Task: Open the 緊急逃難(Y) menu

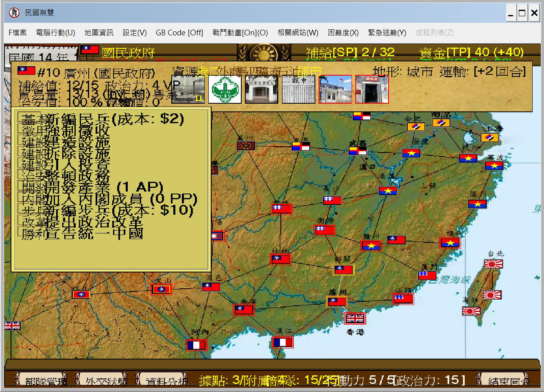Action: [x=387, y=33]
